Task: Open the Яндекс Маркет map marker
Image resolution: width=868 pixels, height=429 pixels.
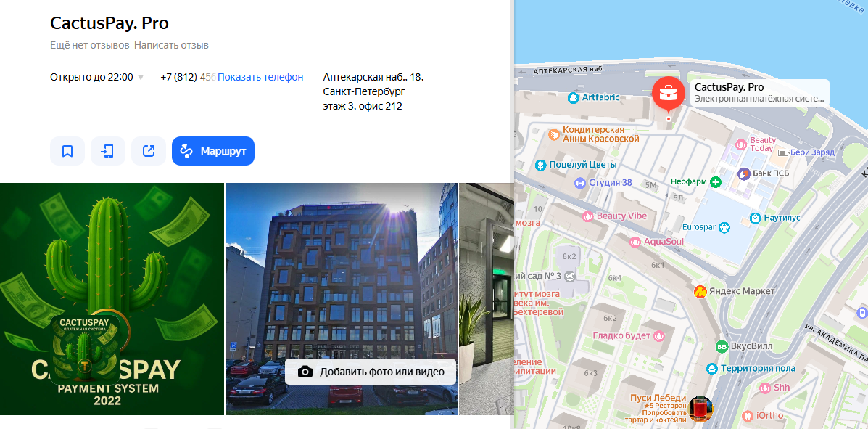Action: [700, 291]
